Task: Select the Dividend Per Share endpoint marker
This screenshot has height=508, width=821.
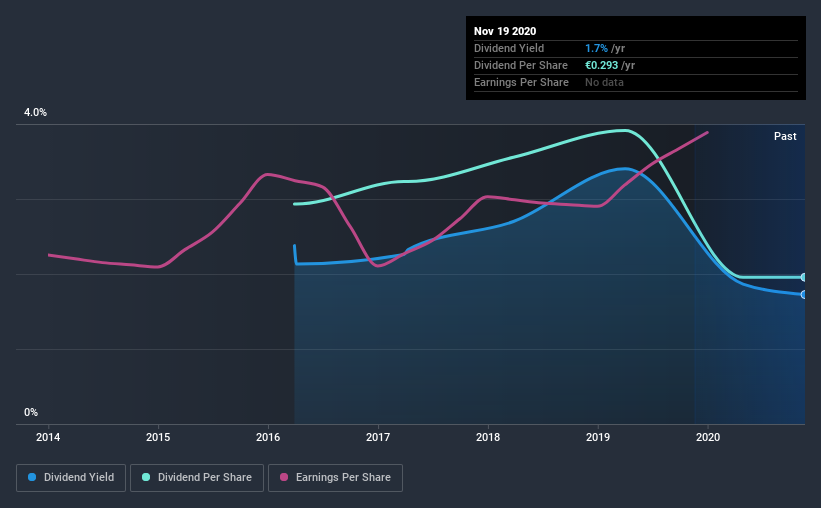Action: (803, 277)
